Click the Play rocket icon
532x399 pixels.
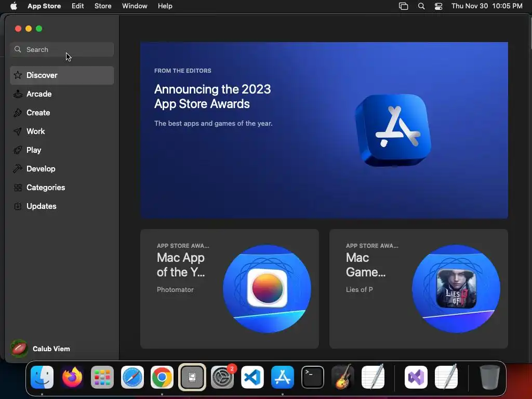18,150
